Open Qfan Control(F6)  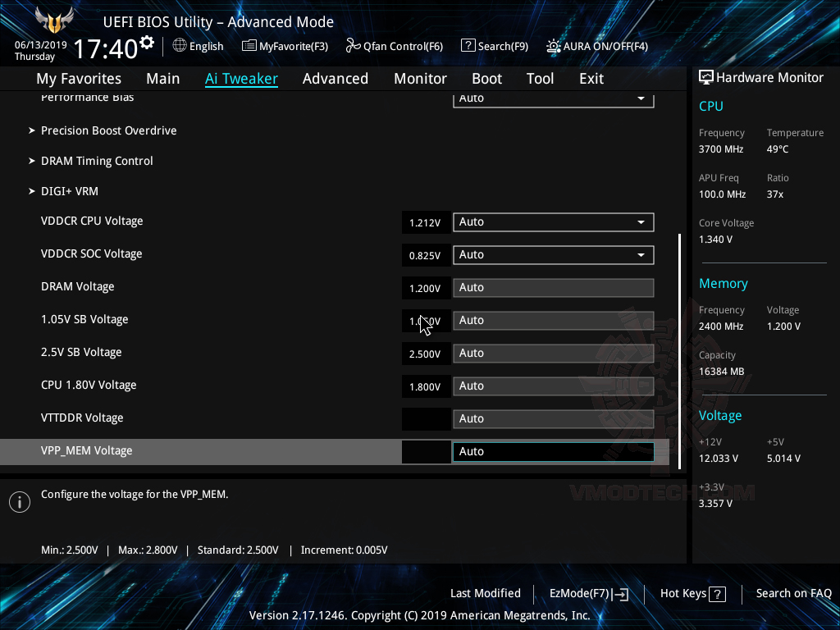395,46
